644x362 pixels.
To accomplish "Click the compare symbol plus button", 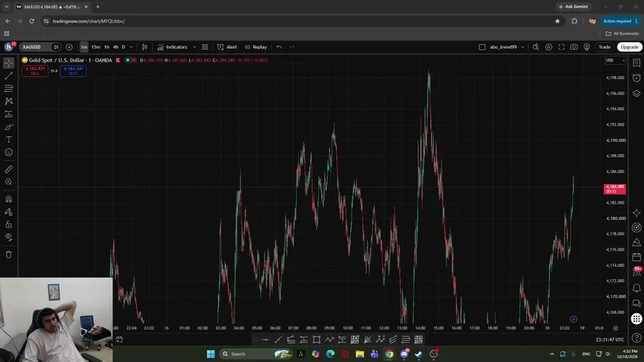I will tap(69, 47).
